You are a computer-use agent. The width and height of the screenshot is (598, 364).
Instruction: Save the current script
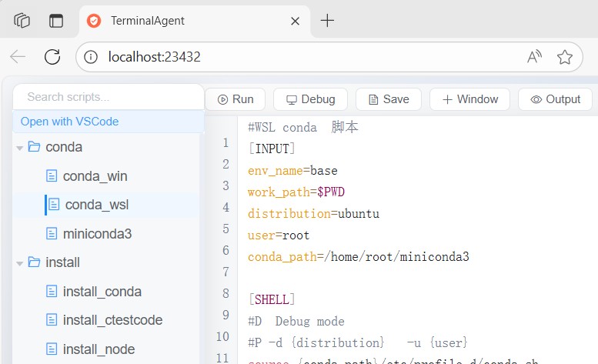[x=388, y=99]
